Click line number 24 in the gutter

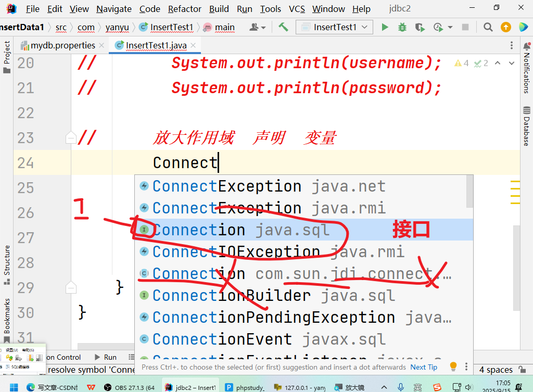point(26,163)
